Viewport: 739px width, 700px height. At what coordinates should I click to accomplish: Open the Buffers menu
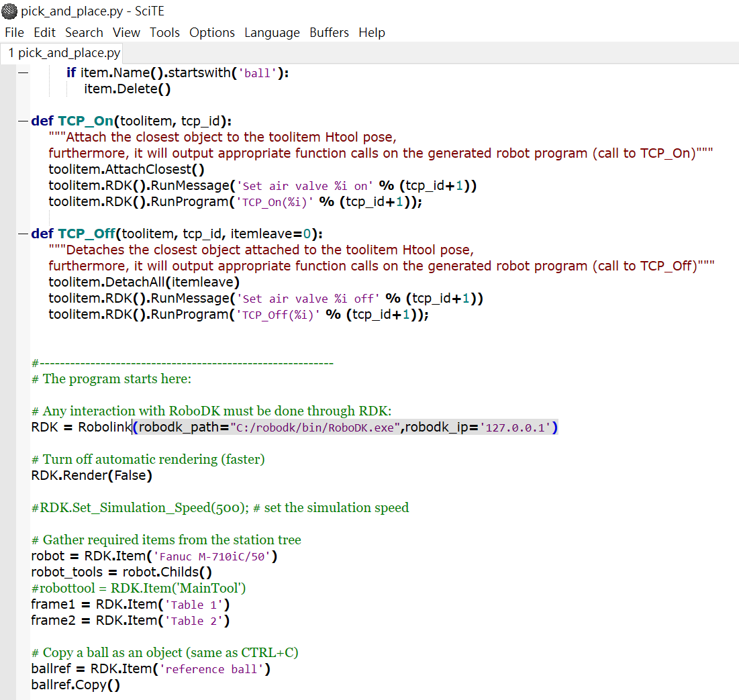[x=329, y=32]
